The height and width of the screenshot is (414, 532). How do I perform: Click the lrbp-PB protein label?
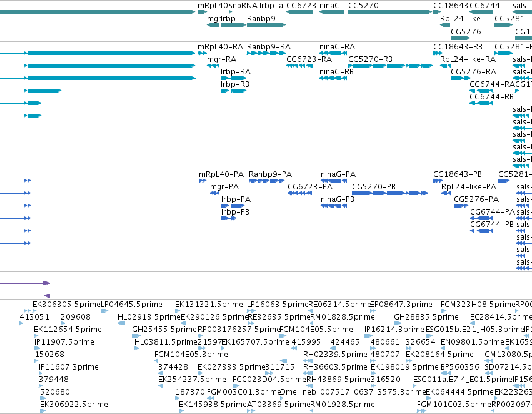coord(235,212)
